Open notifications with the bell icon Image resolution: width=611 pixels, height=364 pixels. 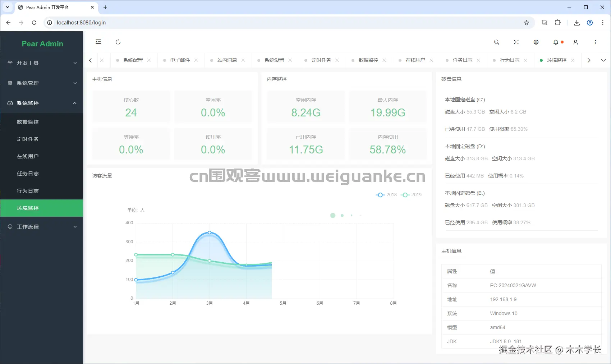[x=556, y=42]
